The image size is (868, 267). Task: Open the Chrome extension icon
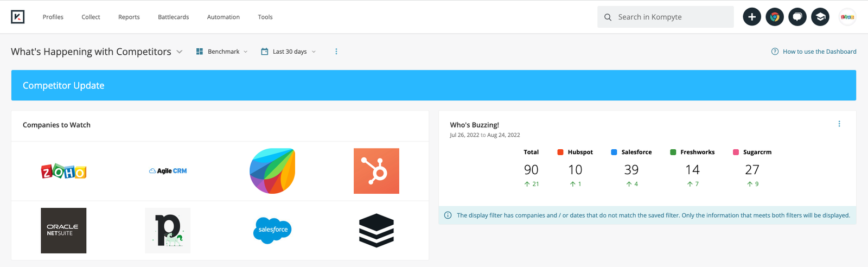(x=775, y=17)
